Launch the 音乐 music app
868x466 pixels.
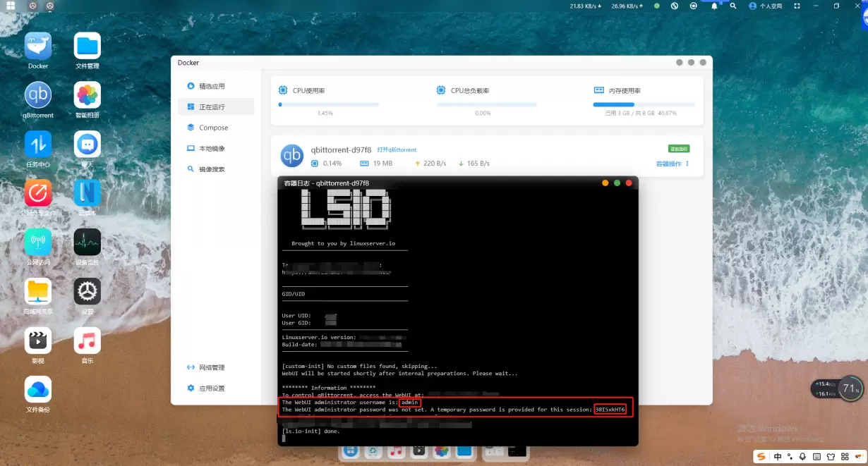pyautogui.click(x=88, y=341)
